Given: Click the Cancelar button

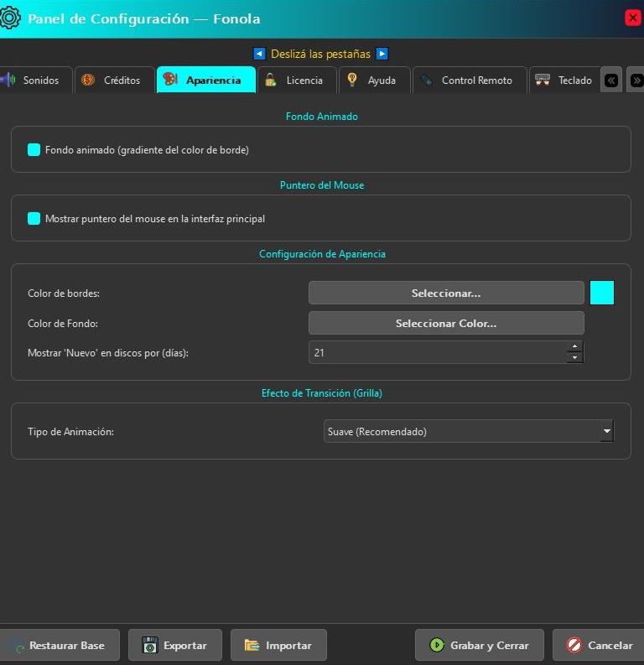Looking at the screenshot, I should pyautogui.click(x=598, y=645).
